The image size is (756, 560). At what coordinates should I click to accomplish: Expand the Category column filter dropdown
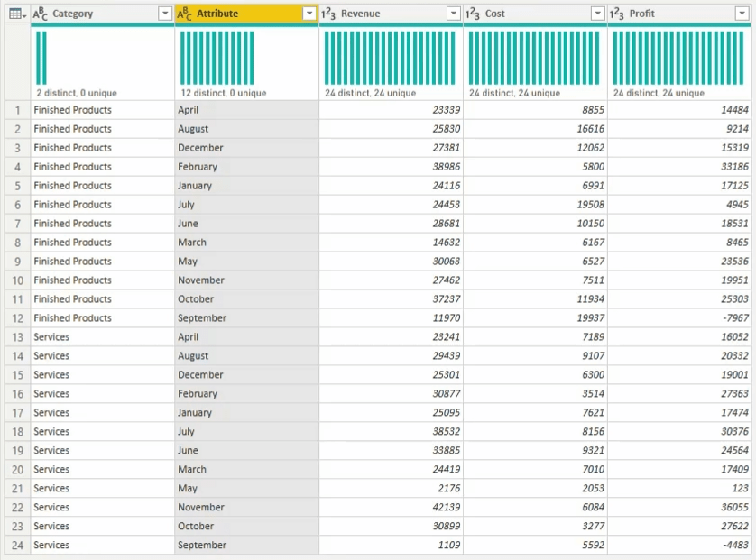click(164, 14)
